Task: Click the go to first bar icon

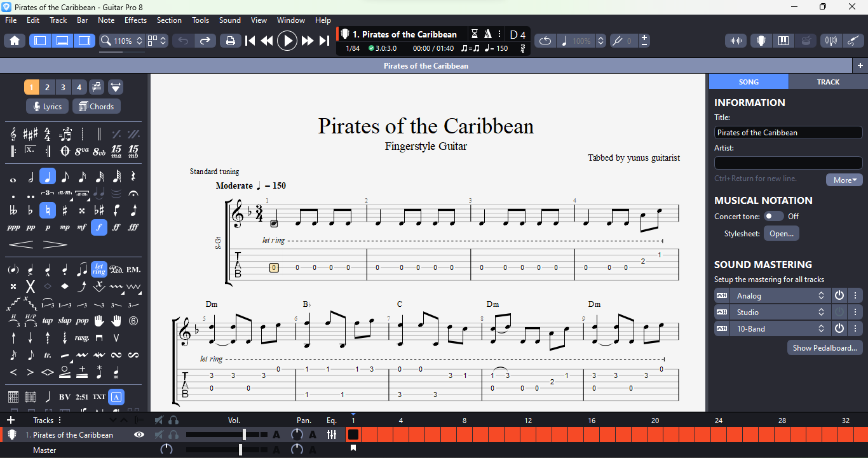Action: [x=250, y=41]
